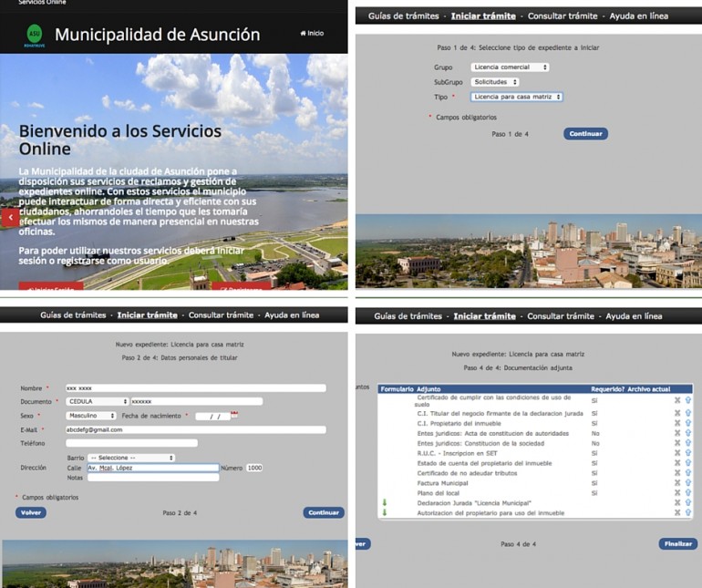Screen dimensions: 702x588
Task: Click the previous slide arrow on the banner
Action: [9, 217]
